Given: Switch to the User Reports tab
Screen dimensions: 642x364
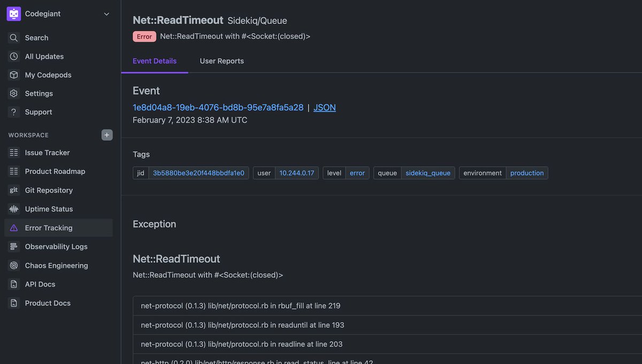Looking at the screenshot, I should 221,61.
